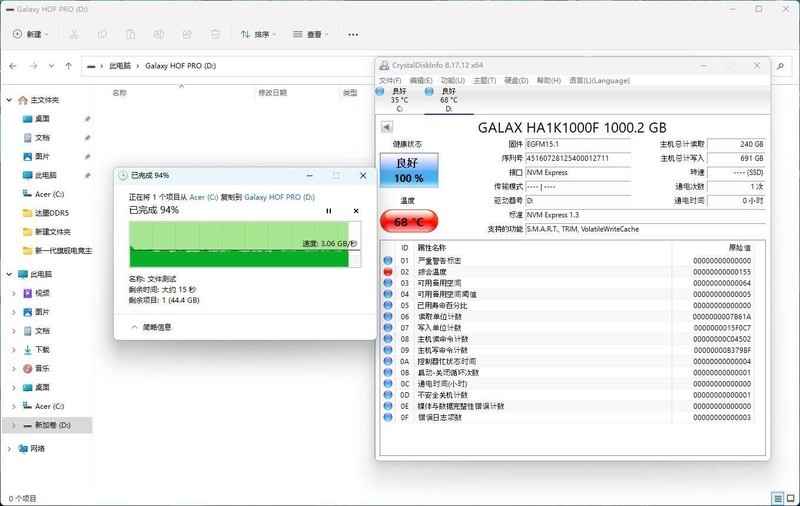This screenshot has width=800, height=506.
Task: Open the 语言(L)(Language) menu
Action: point(599,81)
